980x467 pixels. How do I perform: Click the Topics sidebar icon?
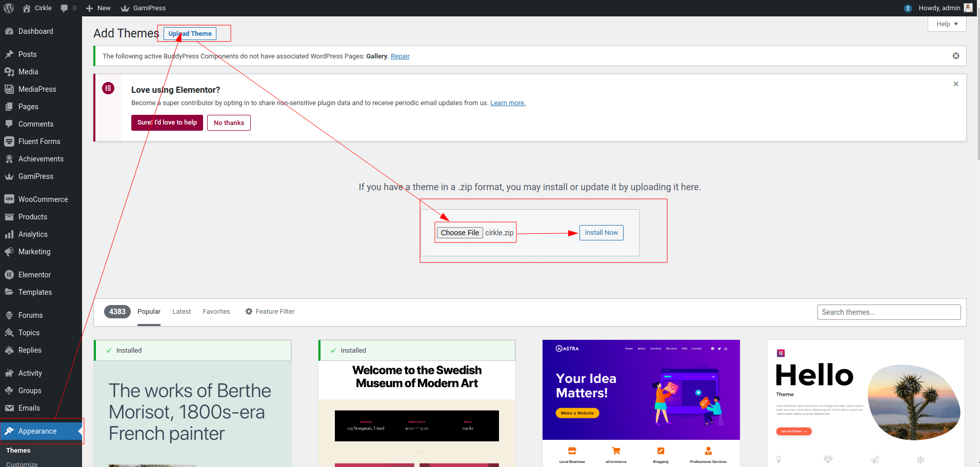click(9, 333)
